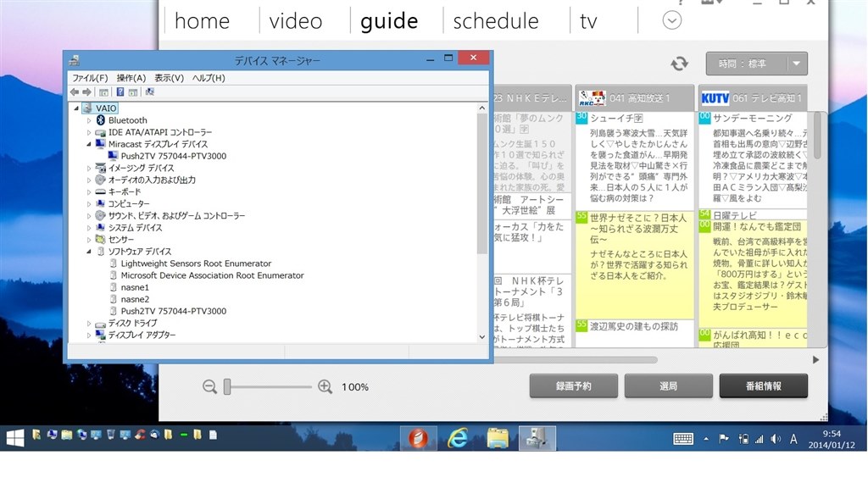Click the zoom in magnifier icon

[325, 386]
